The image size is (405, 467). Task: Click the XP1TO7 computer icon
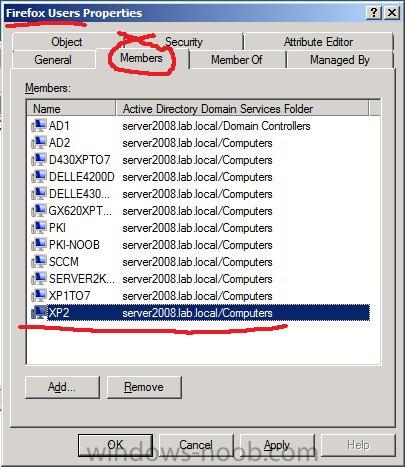pyautogui.click(x=39, y=296)
